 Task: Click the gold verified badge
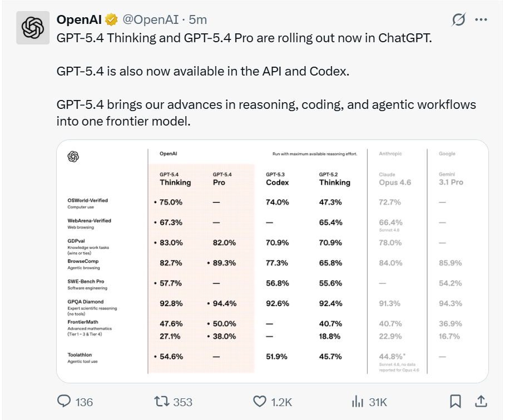pos(111,19)
